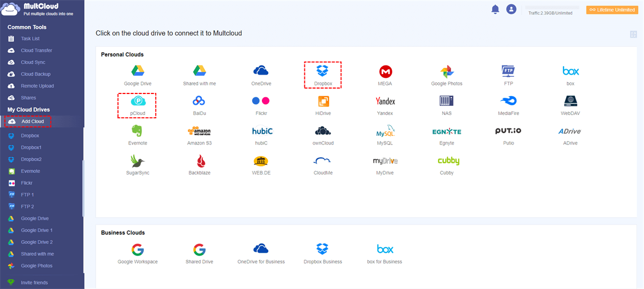Add Google Workspace business cloud
This screenshot has width=644, height=289.
pos(137,254)
